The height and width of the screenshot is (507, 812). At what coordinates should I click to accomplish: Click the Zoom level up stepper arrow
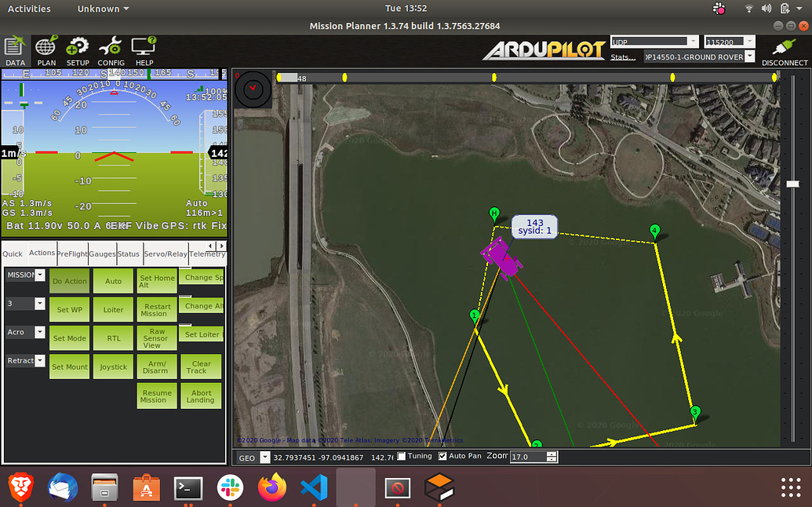[552, 454]
